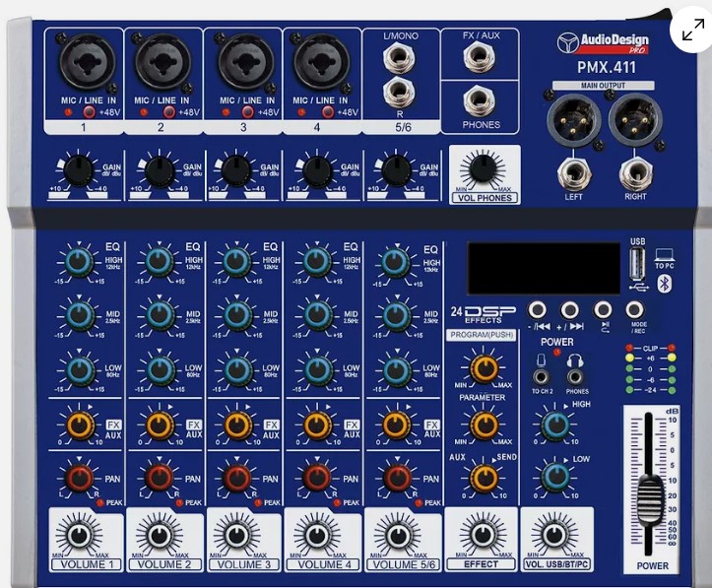Click the MAIN OUTPUT label
The image size is (712, 588).
click(603, 86)
